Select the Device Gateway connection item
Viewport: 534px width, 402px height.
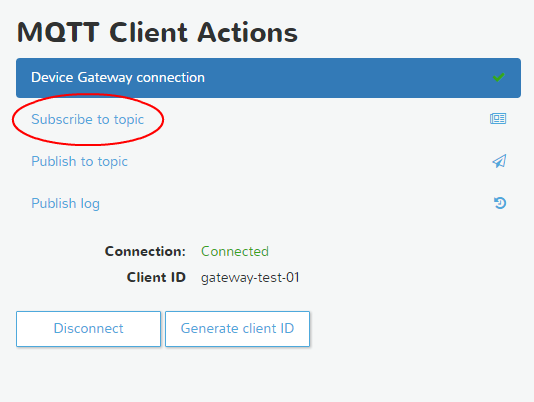[x=268, y=78]
